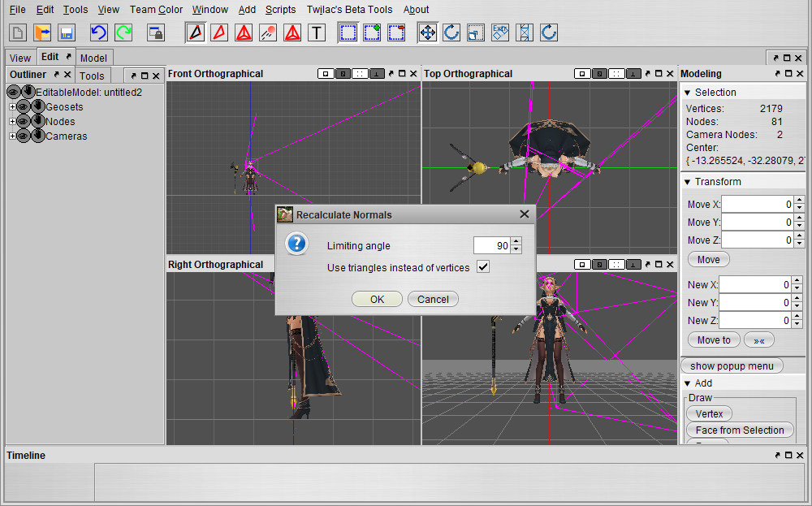Viewport: 812px width, 506px height.
Task: Expand the Nodes tree node
Action: [12, 122]
